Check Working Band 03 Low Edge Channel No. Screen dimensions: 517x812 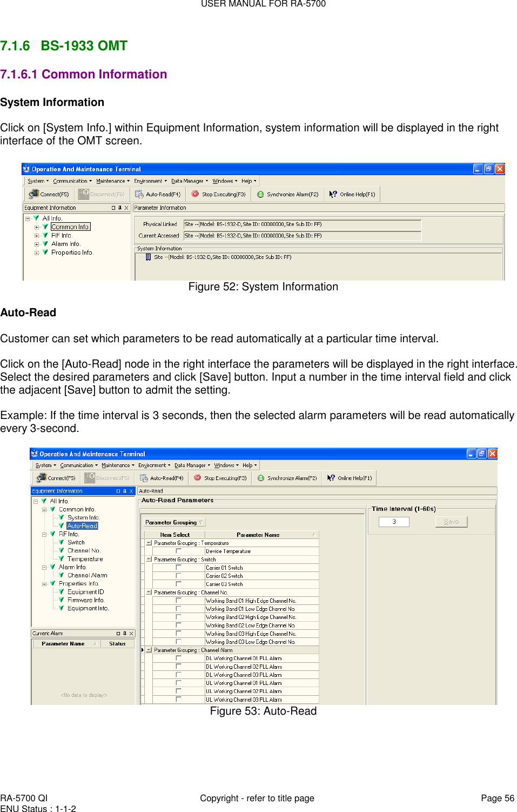point(178,642)
